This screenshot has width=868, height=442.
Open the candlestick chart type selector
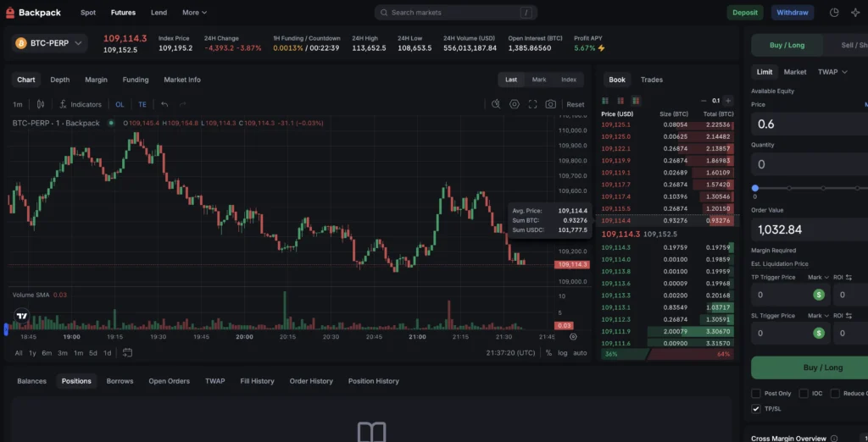(40, 104)
